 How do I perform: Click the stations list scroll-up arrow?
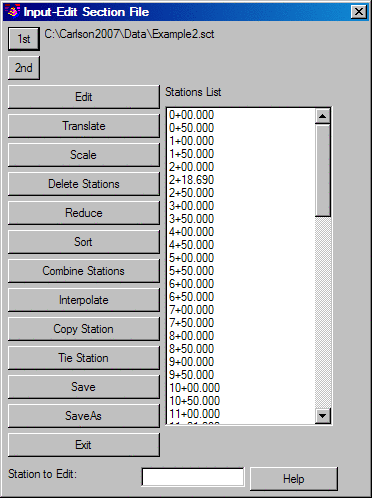[323, 116]
